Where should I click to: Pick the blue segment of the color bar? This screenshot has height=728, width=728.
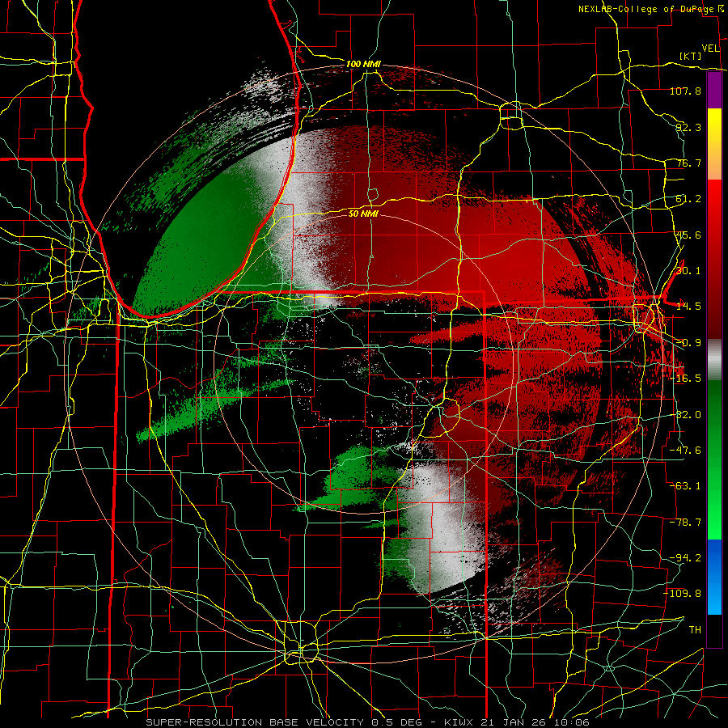(714, 577)
